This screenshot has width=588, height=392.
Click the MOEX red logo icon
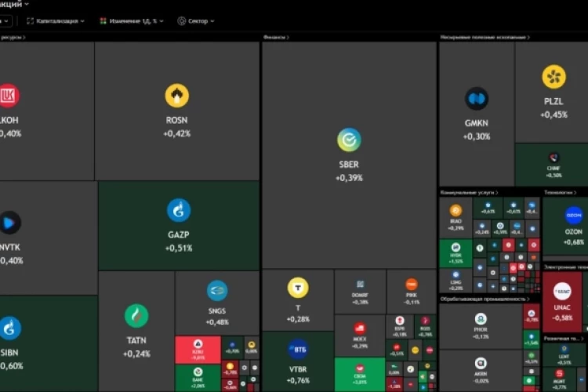tap(360, 328)
